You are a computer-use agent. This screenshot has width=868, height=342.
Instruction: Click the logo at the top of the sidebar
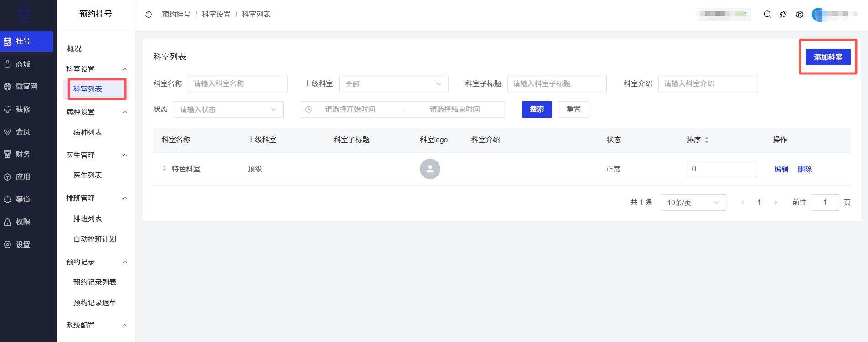click(x=25, y=15)
